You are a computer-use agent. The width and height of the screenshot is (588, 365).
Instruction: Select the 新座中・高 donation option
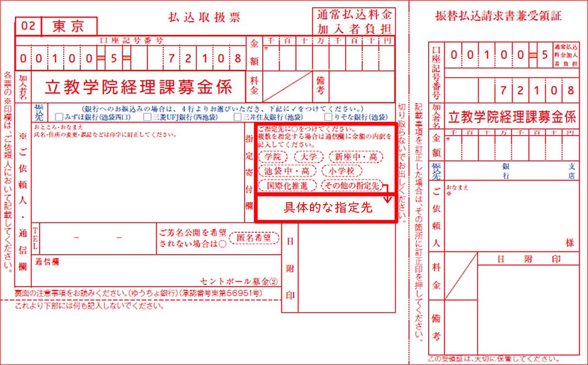[356, 157]
